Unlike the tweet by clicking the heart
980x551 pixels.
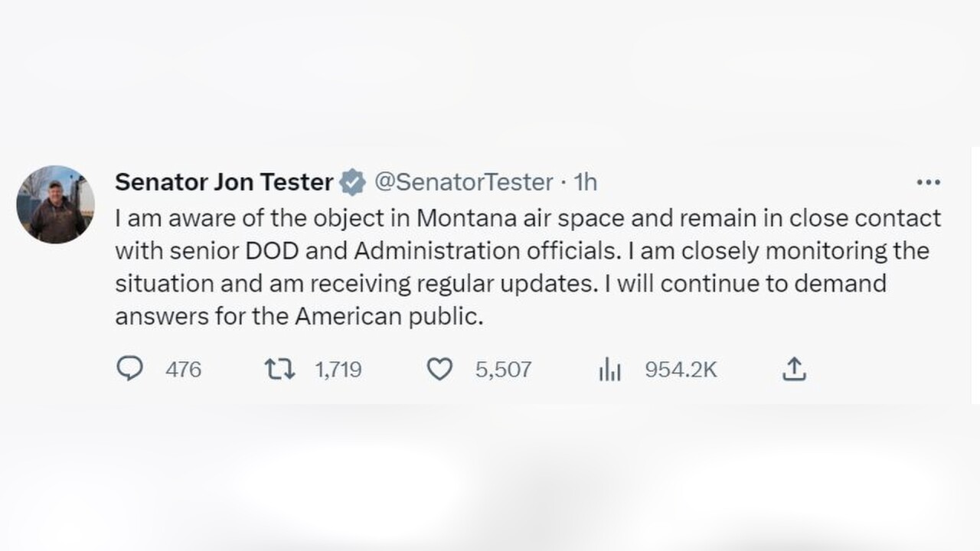pos(440,370)
